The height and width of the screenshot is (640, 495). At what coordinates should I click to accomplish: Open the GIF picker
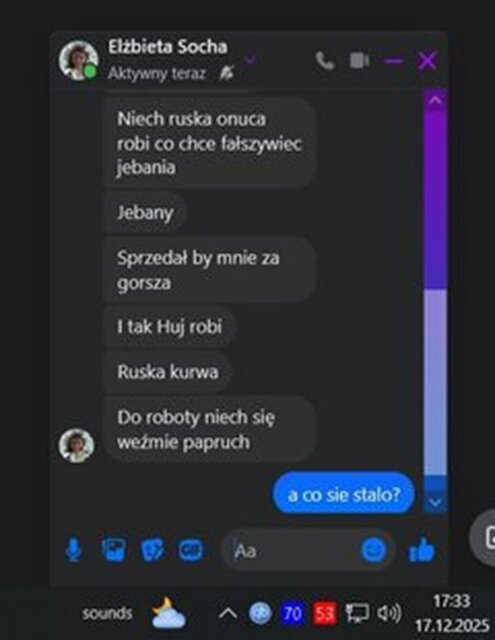[191, 550]
